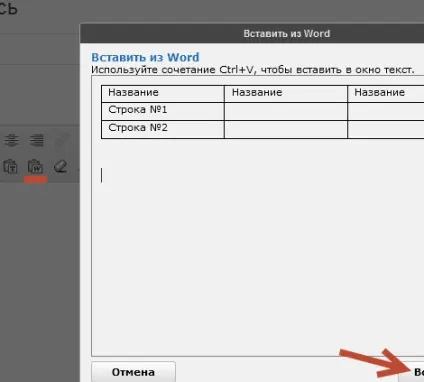424x382 pixels.
Task: Click empty cell next to Строка №1
Action: (x=286, y=111)
